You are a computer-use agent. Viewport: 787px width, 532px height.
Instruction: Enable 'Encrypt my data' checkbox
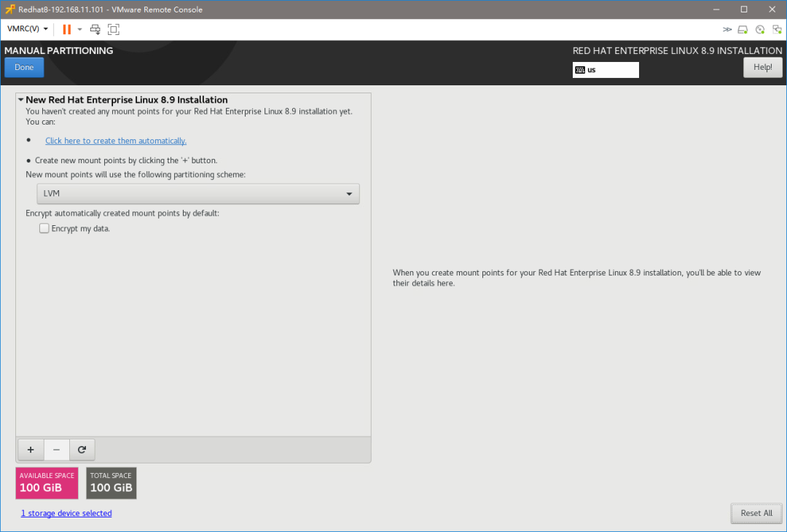click(x=44, y=228)
